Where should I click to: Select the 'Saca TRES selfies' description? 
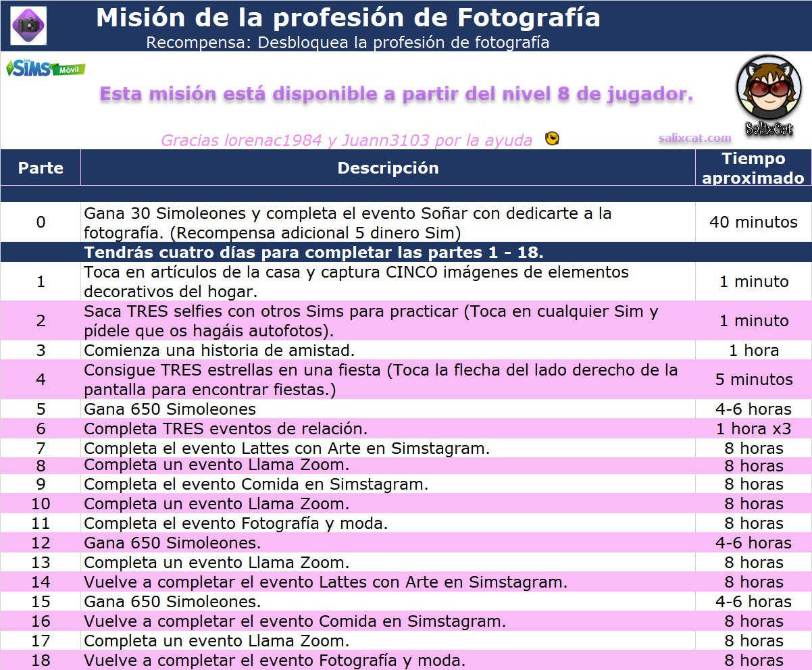pyautogui.click(x=388, y=321)
